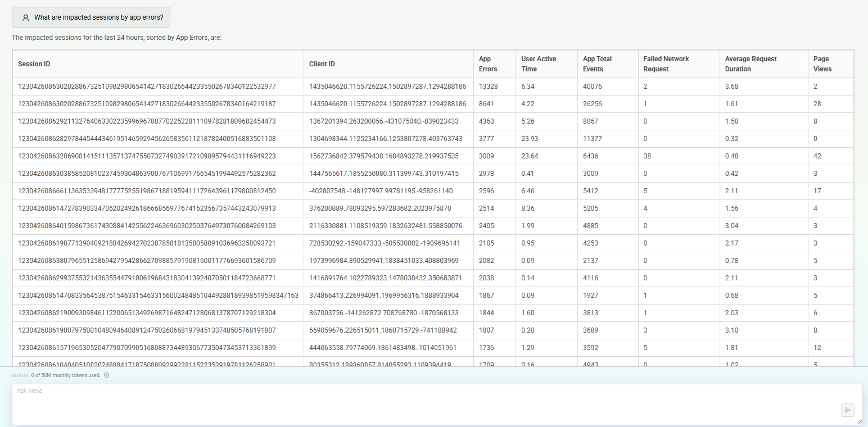Click the User Active Time value 23.93
This screenshot has height=427, width=868.
pos(530,139)
